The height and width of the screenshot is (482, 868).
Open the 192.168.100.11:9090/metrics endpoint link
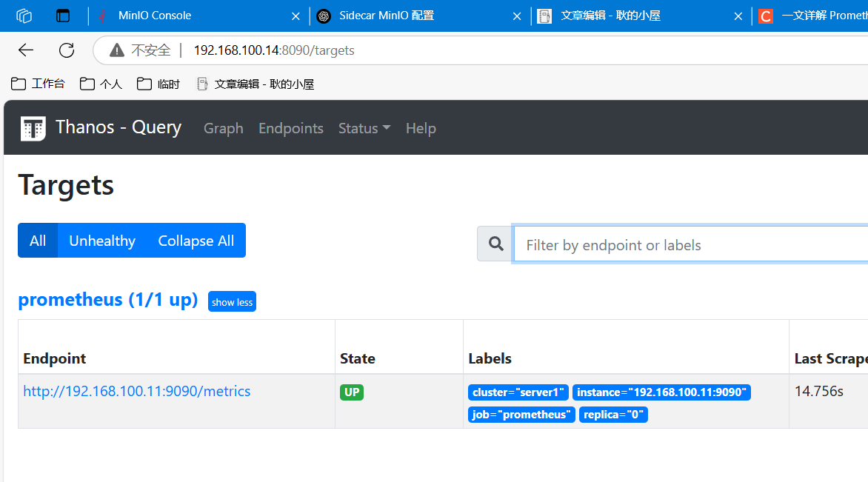coord(137,391)
